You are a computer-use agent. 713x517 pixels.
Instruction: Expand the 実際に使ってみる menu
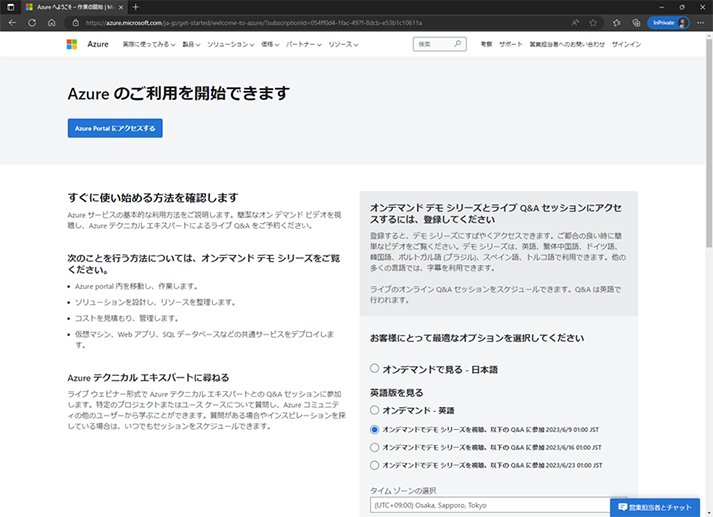pos(149,45)
